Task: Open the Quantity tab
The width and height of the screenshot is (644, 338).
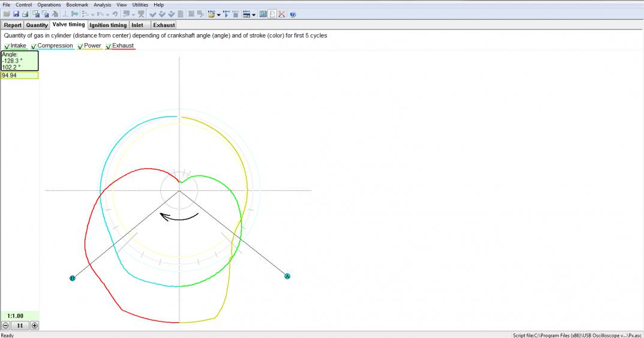Action: click(x=37, y=25)
